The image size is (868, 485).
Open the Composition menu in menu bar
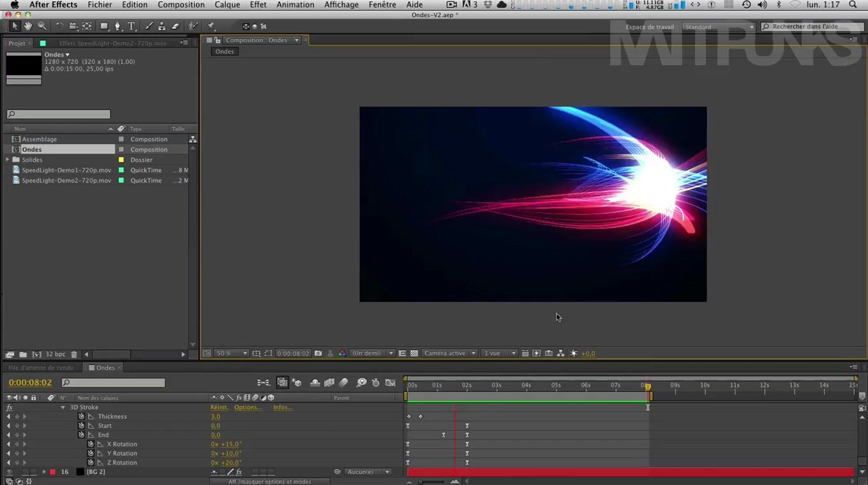181,4
